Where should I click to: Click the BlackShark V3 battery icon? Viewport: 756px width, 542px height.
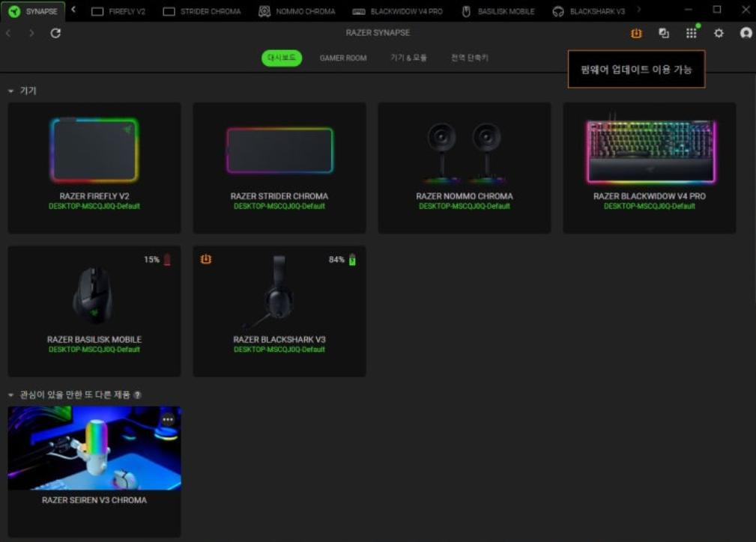pyautogui.click(x=352, y=260)
